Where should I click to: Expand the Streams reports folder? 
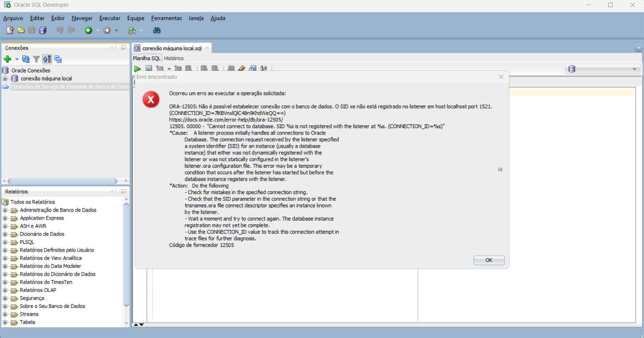pyautogui.click(x=5, y=314)
